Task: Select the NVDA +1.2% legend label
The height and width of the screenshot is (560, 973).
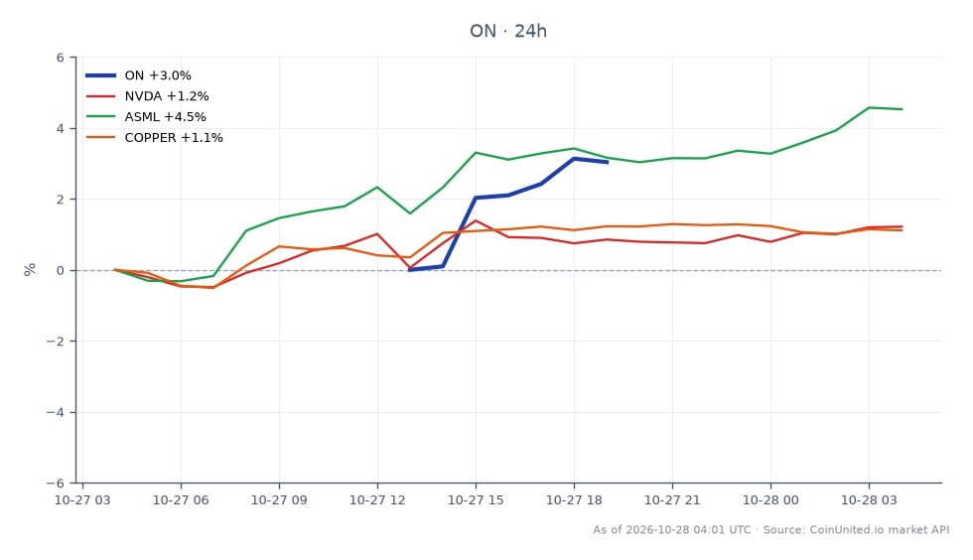Action: (167, 96)
